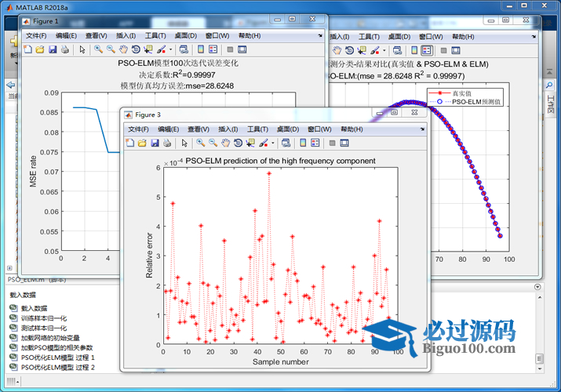
Task: Click search magnifier in MATLAB right edge
Action: tap(548, 85)
